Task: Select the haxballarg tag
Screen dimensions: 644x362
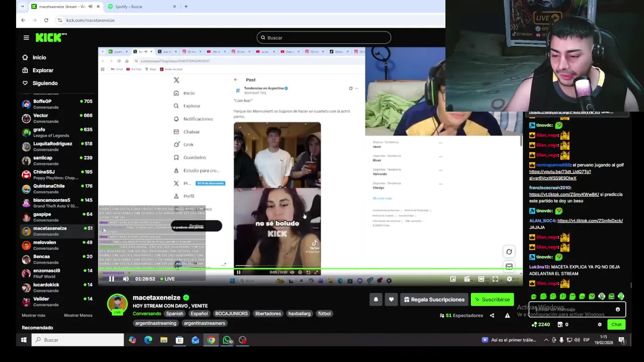Action: 299,314
